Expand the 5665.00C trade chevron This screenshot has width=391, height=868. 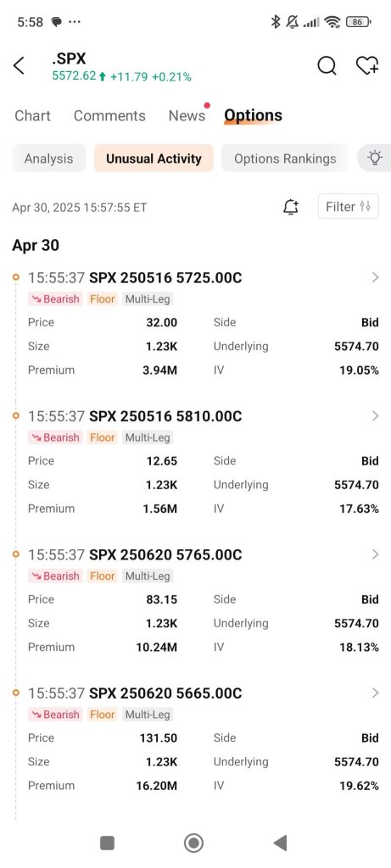pos(375,693)
